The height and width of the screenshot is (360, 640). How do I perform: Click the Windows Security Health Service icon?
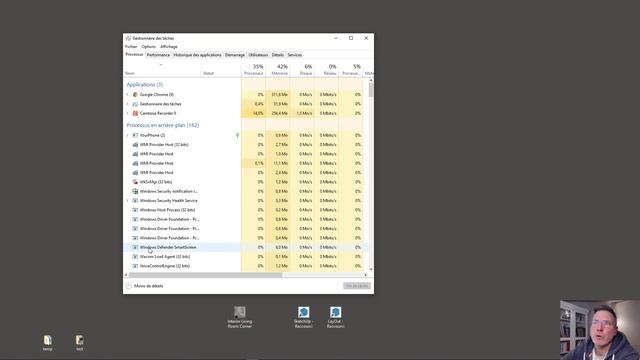point(135,201)
